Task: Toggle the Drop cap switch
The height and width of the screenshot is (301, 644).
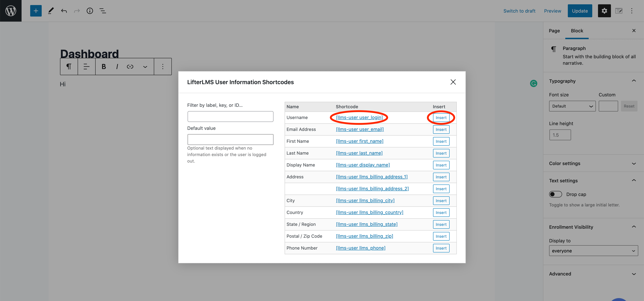Action: (x=555, y=194)
